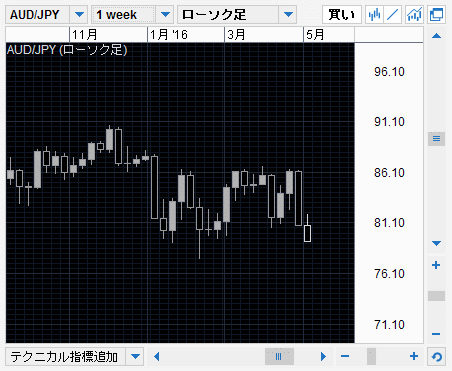Click the テクニカル指標追加 indicator box
452x371 pixels.
point(65,356)
